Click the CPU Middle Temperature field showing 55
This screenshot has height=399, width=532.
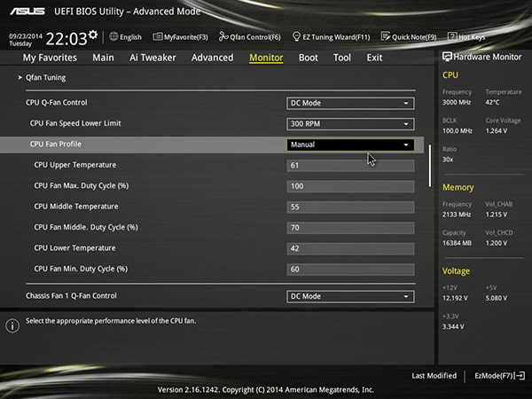350,207
